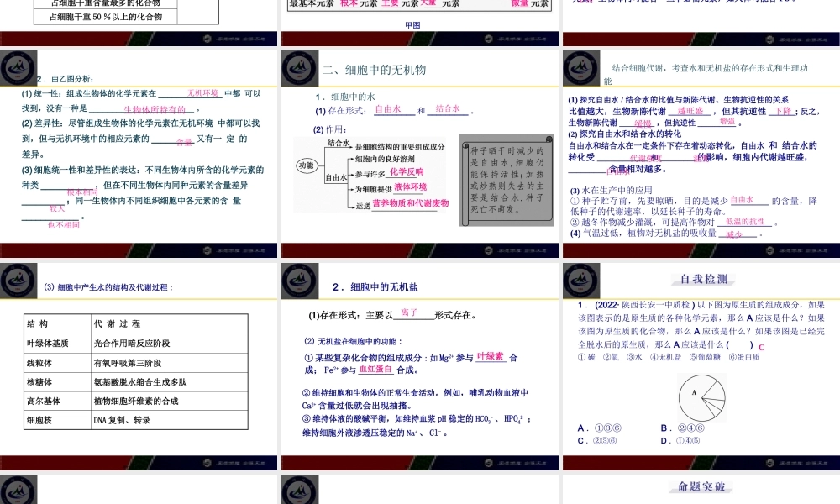The height and width of the screenshot is (504, 840).
Task: Click the footer emblem icon of the 自我检测 slide
Action: 769,463
